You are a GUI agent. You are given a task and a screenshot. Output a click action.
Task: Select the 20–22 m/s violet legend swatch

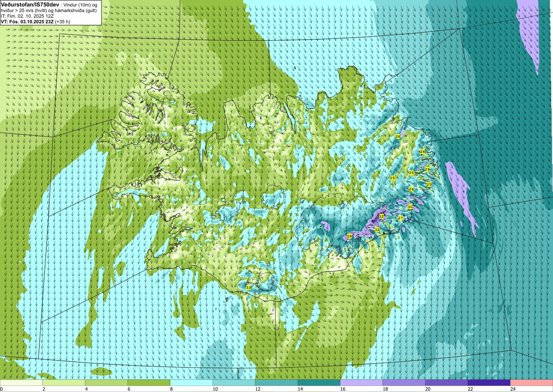coord(447,383)
